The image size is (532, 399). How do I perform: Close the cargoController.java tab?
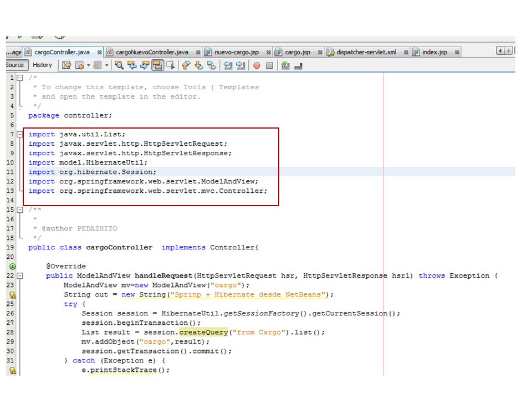99,53
